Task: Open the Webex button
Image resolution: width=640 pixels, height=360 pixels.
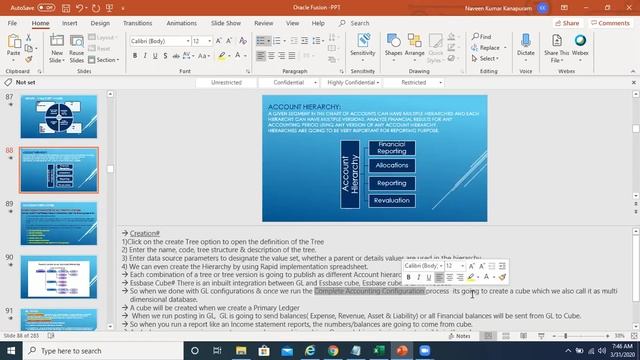Action: [580, 48]
